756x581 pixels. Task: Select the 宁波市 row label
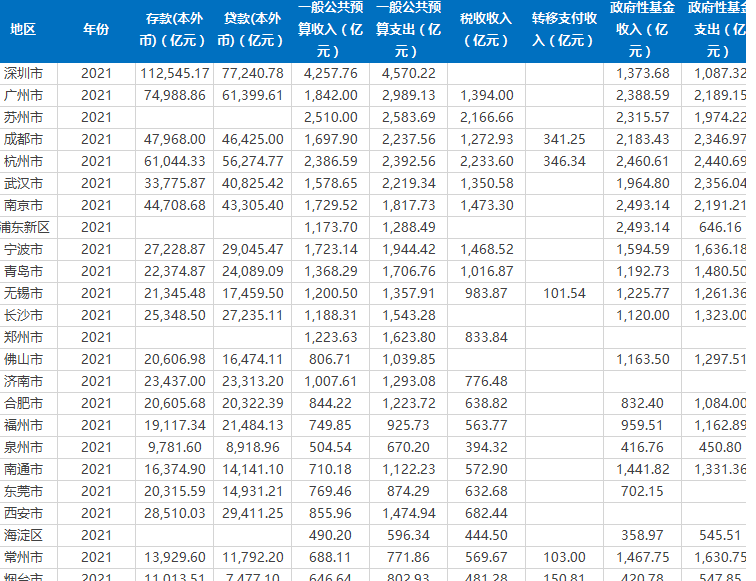[23, 250]
